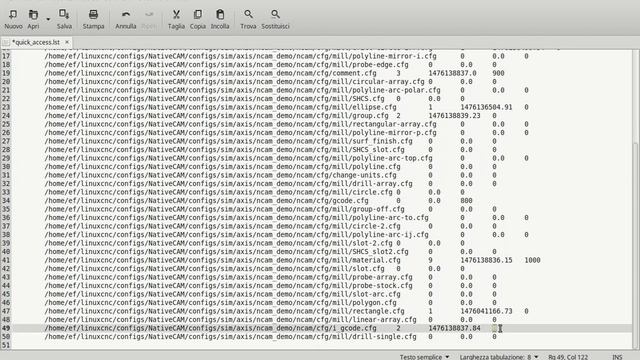Image resolution: width=640 pixels, height=360 pixels.
Task: Create a new document with Nuovo
Action: (x=13, y=19)
